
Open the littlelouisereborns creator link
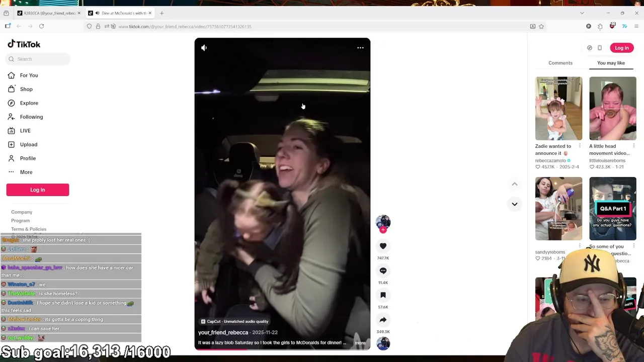click(x=607, y=160)
